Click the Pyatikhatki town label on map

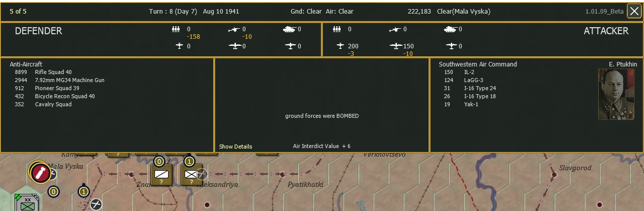305,184
